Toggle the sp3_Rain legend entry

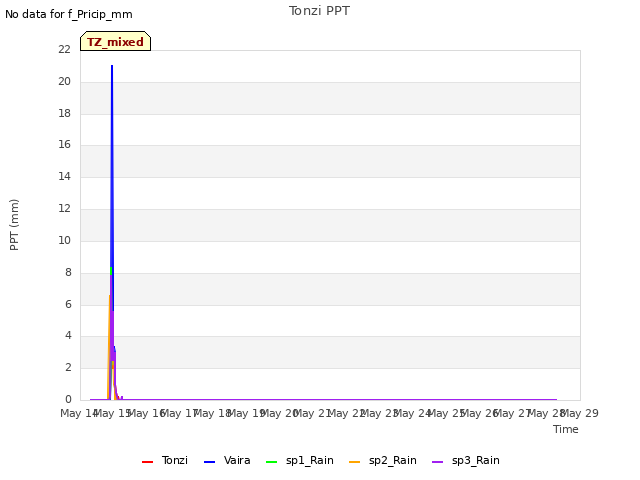(x=465, y=460)
